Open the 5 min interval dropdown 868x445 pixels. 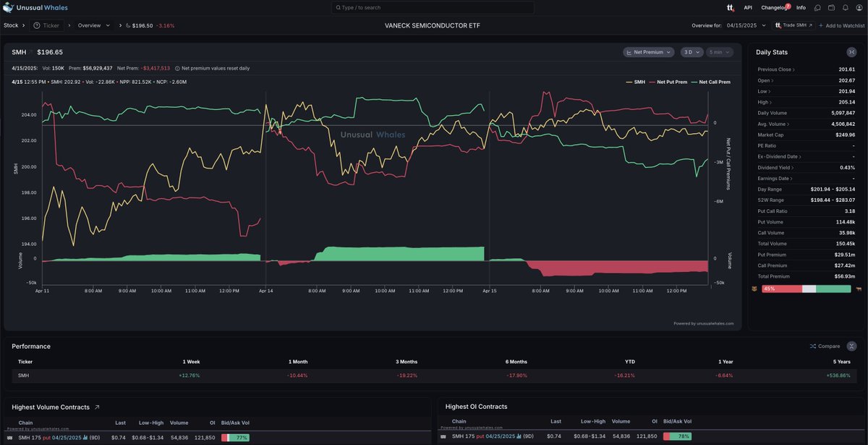click(x=720, y=52)
